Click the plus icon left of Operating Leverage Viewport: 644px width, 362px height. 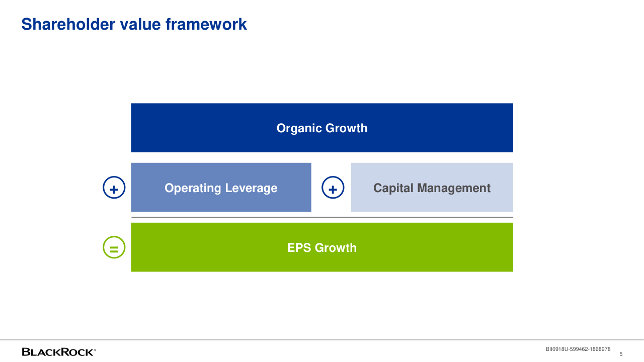(114, 188)
